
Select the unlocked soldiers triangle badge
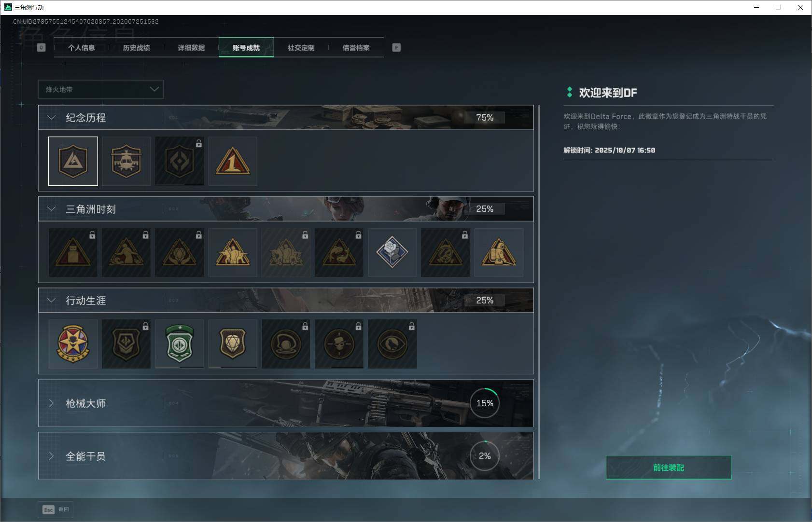tap(233, 252)
